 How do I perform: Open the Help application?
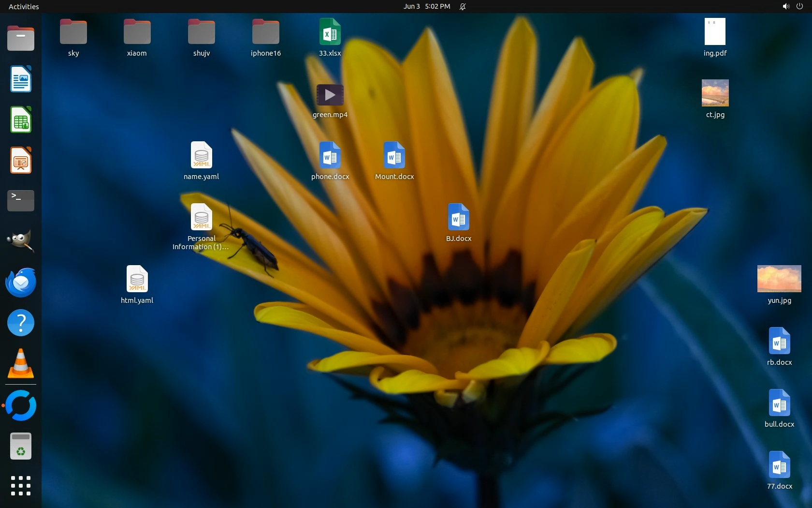21,323
